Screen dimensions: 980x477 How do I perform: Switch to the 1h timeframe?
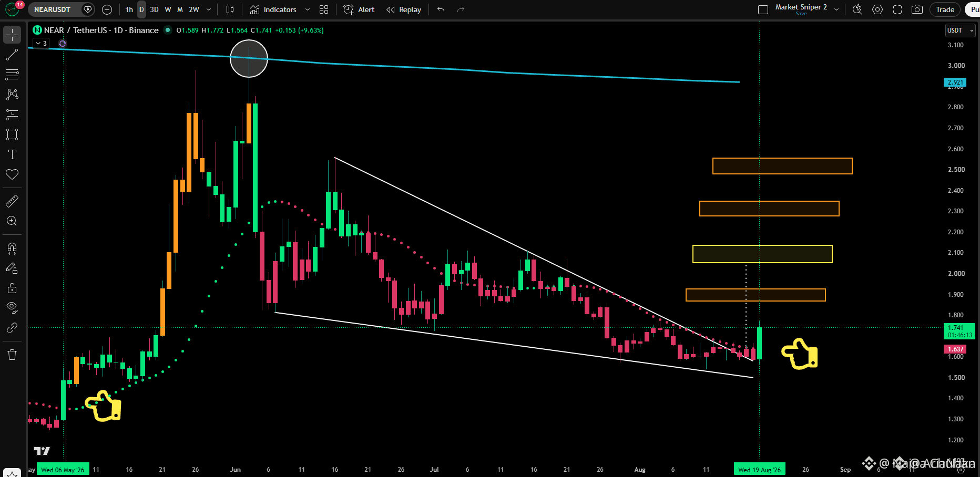click(x=129, y=9)
